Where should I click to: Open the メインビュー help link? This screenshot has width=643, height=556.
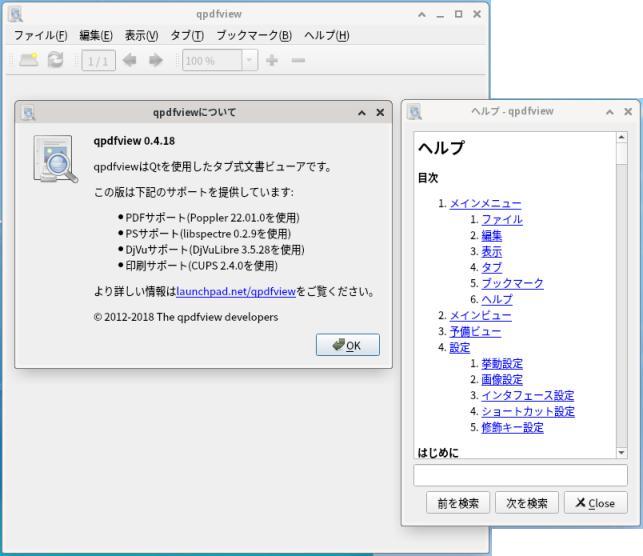point(481,315)
